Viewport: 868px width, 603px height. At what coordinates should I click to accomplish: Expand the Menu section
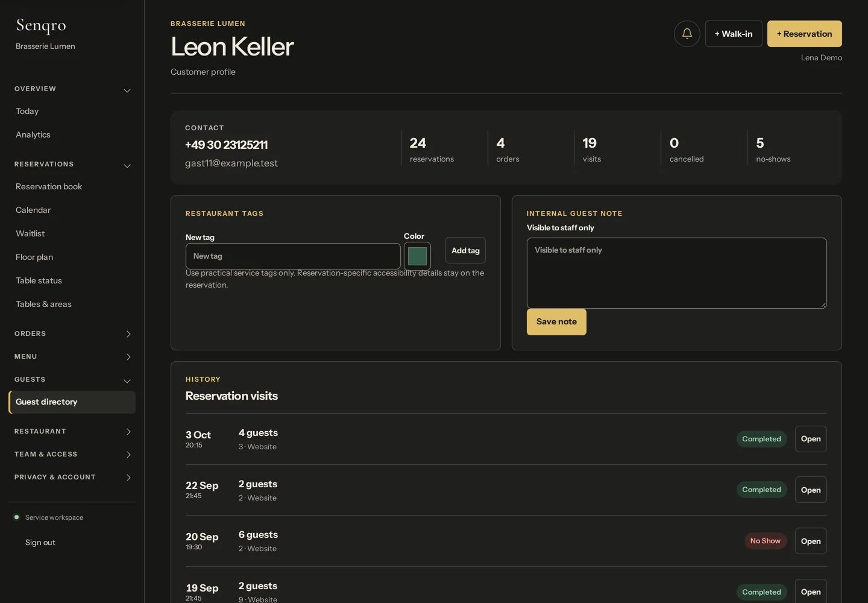[x=72, y=356]
